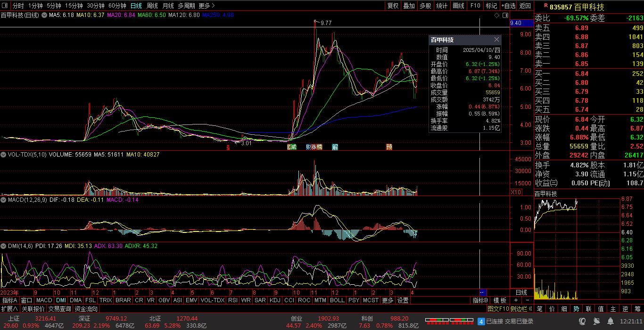Click the 减 marker next to 回
Image resolution: width=644 pixels, height=330 pixels.
[294, 147]
